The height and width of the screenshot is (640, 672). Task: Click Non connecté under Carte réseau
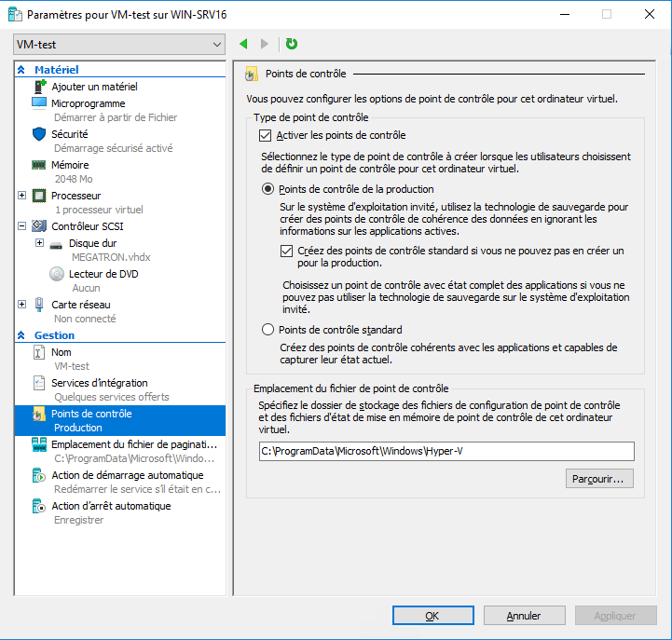(x=85, y=319)
